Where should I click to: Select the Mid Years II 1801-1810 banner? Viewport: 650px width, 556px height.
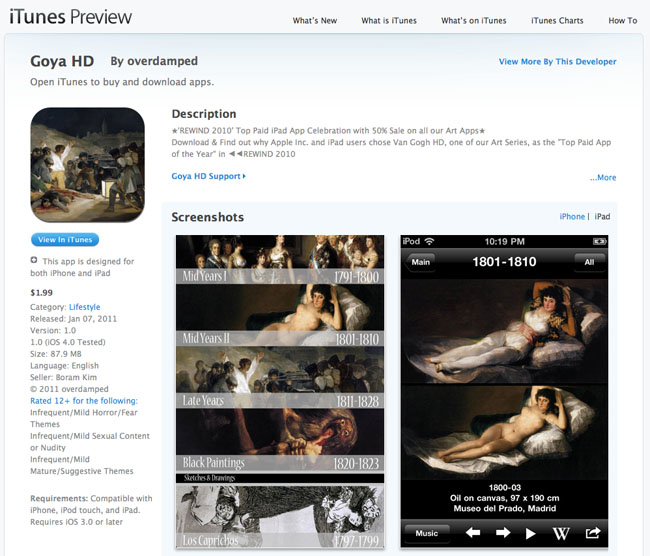[x=280, y=315]
